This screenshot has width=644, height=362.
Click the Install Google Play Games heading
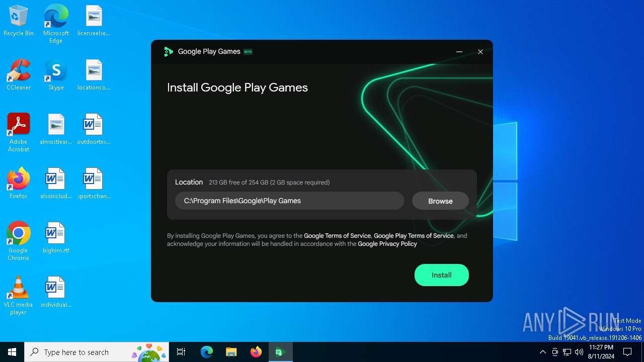pyautogui.click(x=237, y=87)
